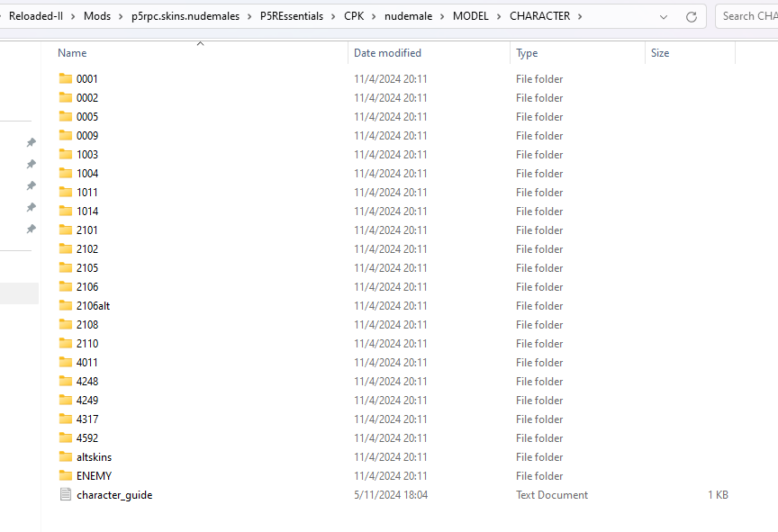Image resolution: width=778 pixels, height=532 pixels.
Task: Click the 1003 folder icon
Action: [66, 154]
